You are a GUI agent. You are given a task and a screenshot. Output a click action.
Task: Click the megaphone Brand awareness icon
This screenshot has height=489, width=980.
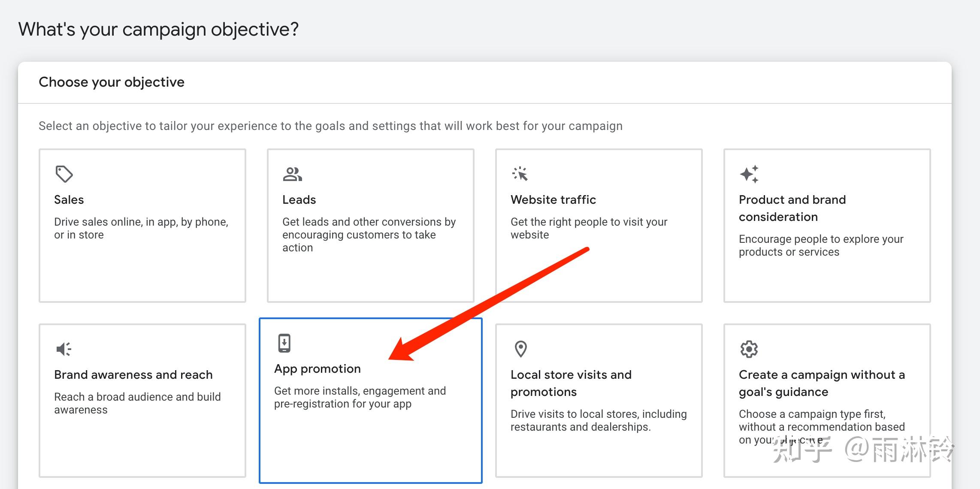pos(64,349)
